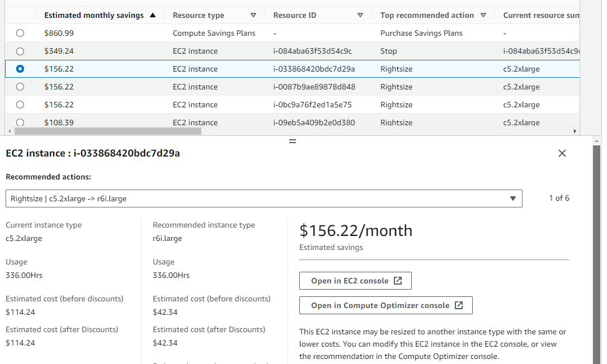
Task: Click external-link icon on Compute Optimizer console button
Action: 459,305
